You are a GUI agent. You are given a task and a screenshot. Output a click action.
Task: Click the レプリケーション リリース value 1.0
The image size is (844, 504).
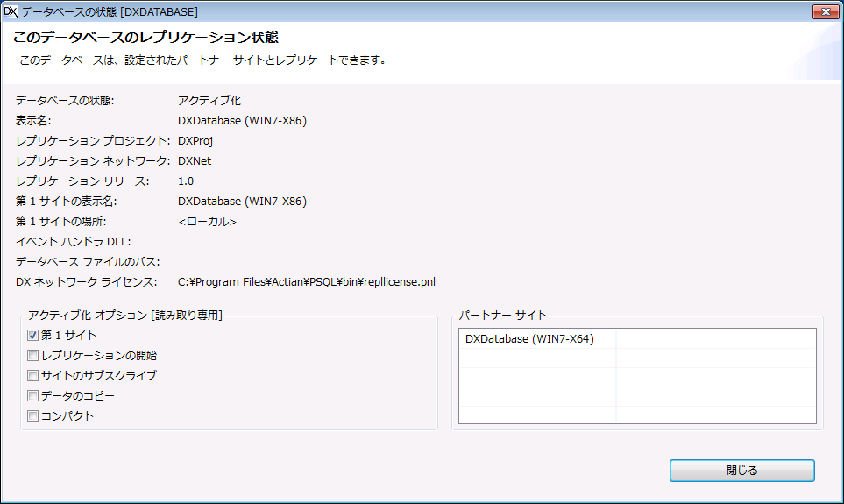[186, 181]
